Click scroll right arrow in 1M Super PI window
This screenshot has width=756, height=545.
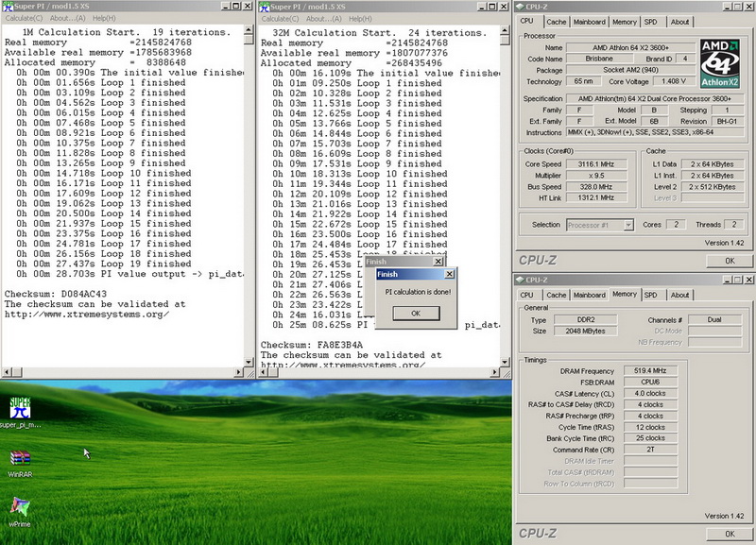pos(239,372)
